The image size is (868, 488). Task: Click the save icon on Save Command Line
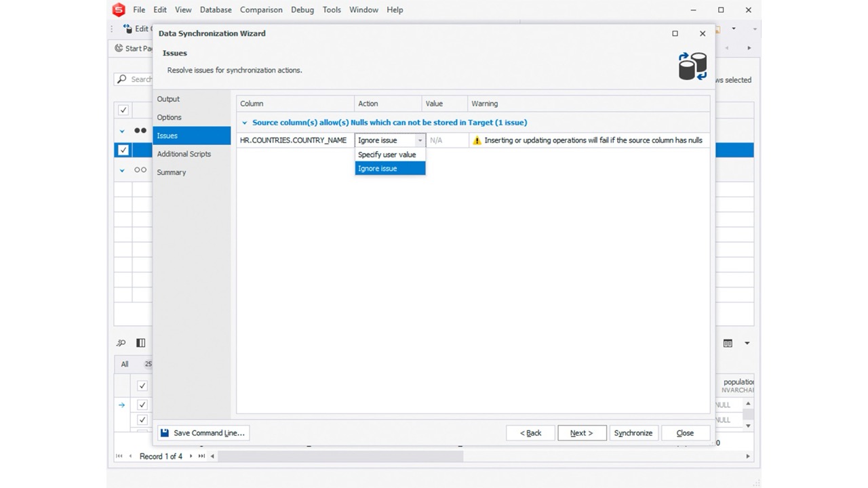[163, 432]
